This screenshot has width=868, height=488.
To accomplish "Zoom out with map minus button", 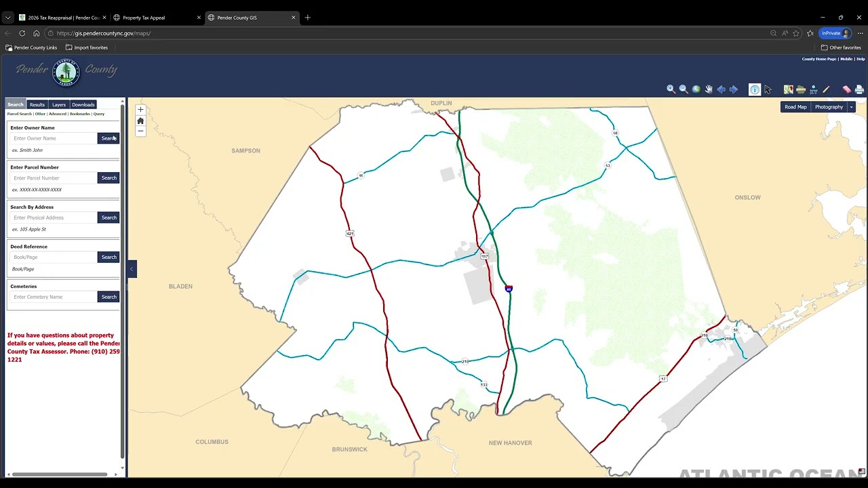I will click(x=140, y=131).
